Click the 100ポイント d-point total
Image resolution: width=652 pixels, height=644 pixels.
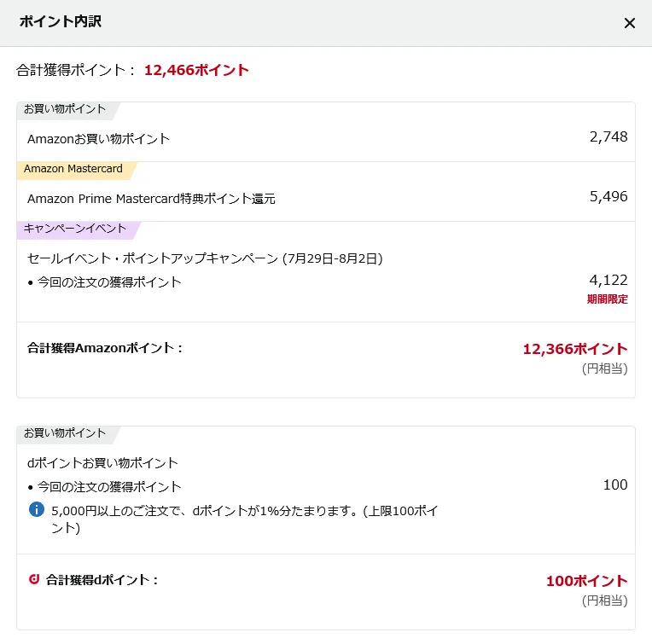(x=587, y=581)
